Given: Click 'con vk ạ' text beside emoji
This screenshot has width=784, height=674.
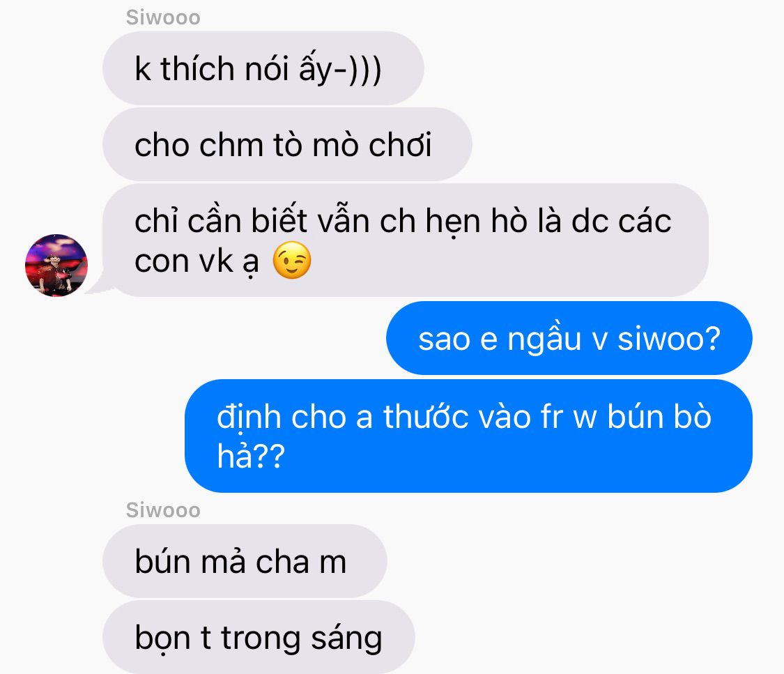Looking at the screenshot, I should (197, 261).
